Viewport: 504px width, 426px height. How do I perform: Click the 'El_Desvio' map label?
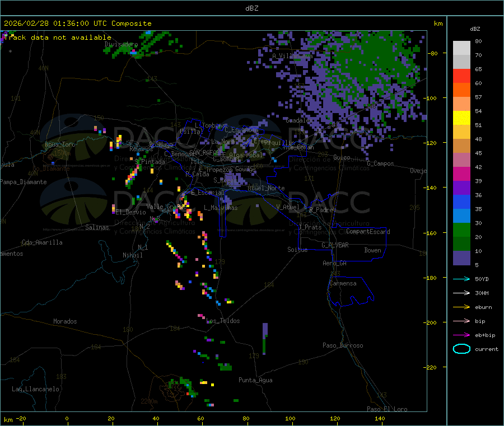131,212
